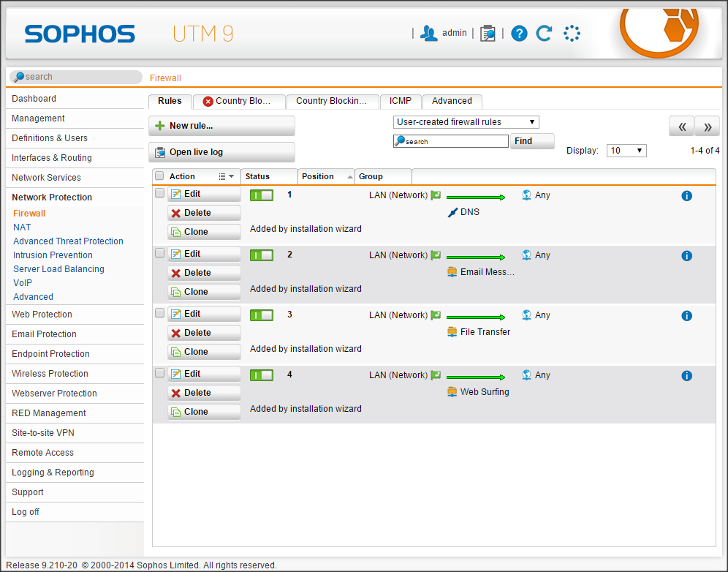Click the admin user icon

click(x=429, y=33)
